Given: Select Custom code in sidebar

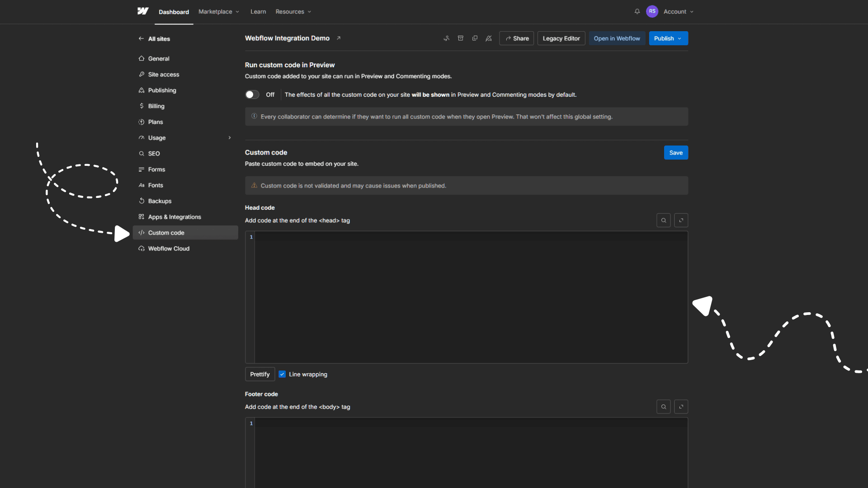Looking at the screenshot, I should click(185, 233).
